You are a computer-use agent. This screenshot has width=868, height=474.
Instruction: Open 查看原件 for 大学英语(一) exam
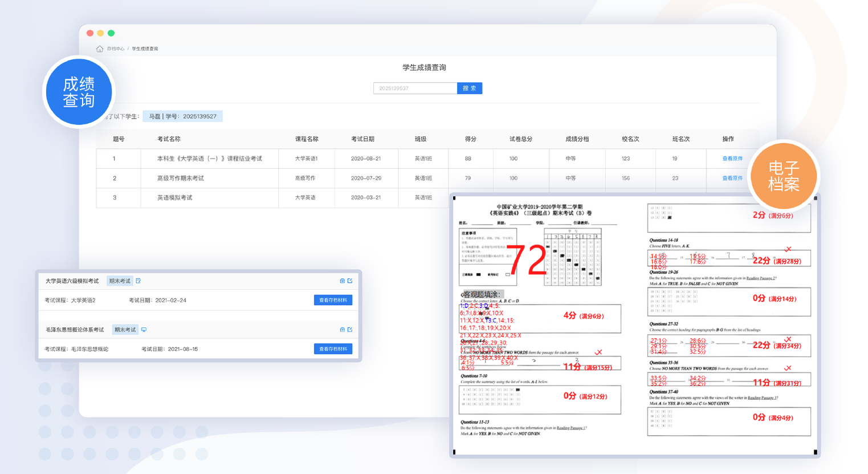[732, 159]
